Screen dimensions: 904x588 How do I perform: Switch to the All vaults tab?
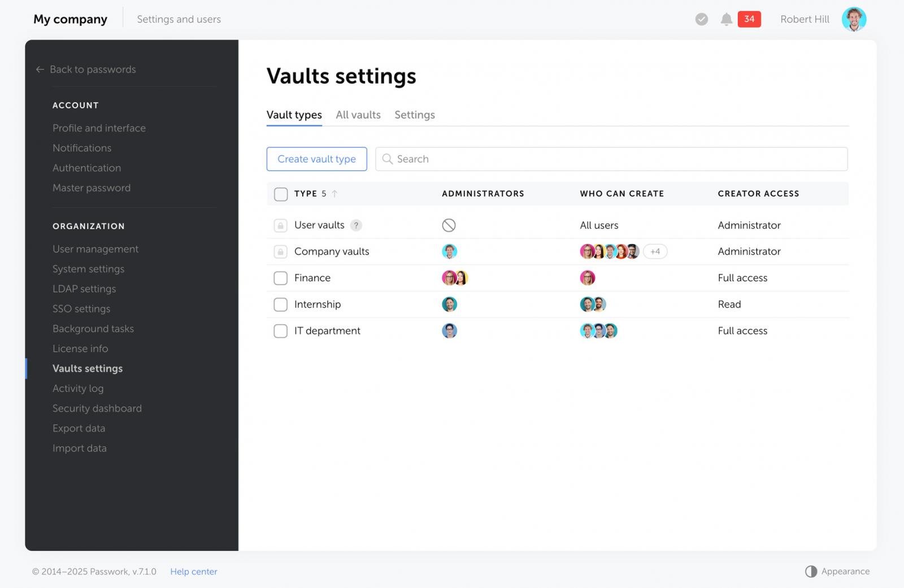[358, 115]
